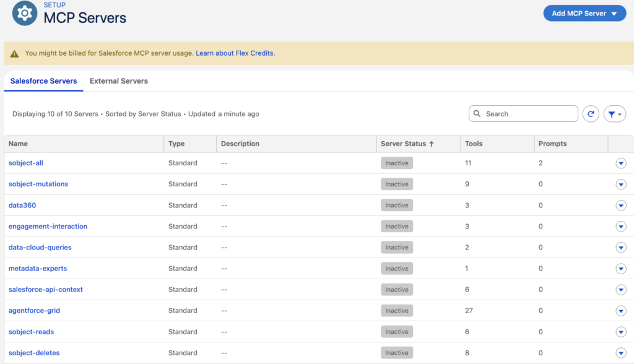Switch to the External Servers tab
Screen dimensions: 634x364
119,81
